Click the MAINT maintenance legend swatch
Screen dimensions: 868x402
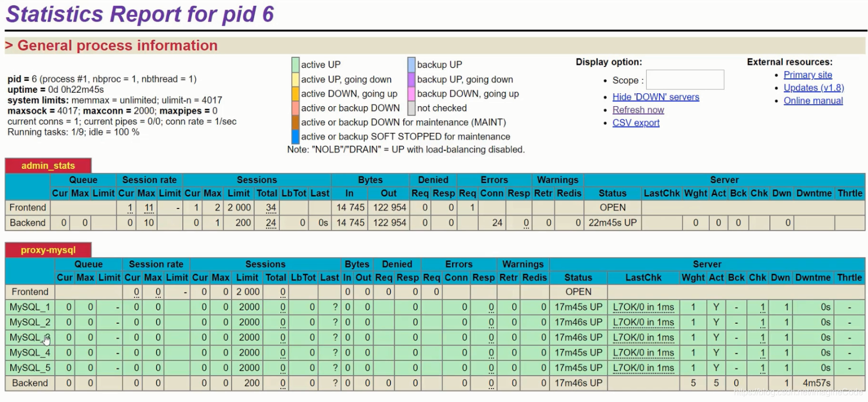(295, 122)
